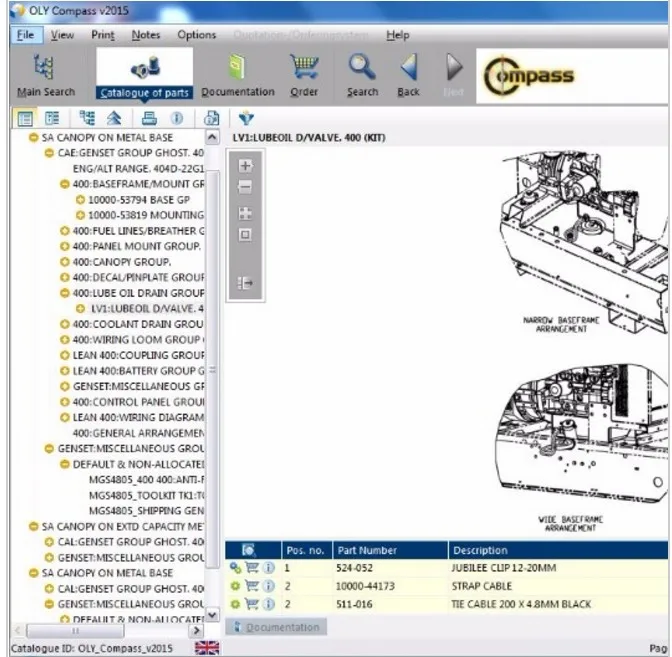Viewport: 672px width, 657px height.
Task: Collapse 400:BASEFRAME/MOUNT GR node
Action: coord(65,184)
